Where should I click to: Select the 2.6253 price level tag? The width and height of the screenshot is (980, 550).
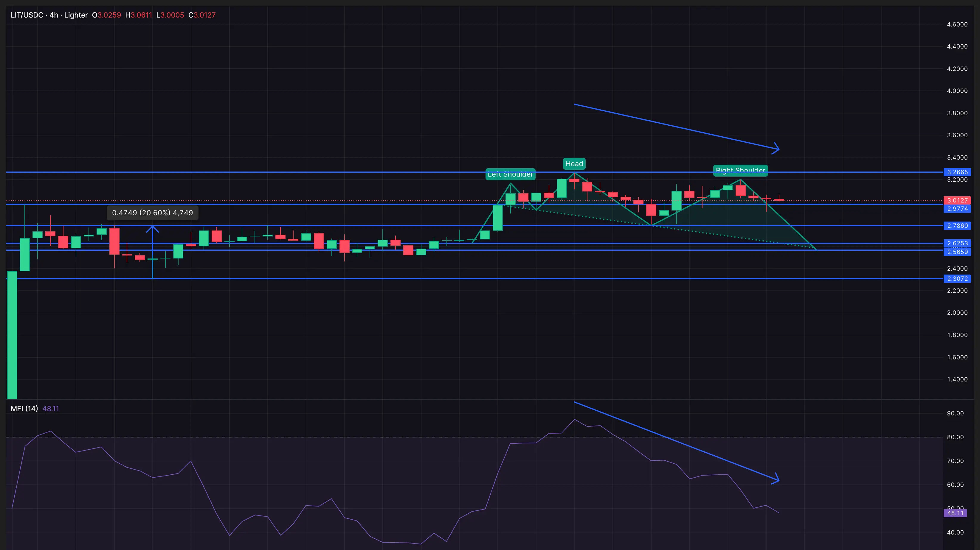point(957,243)
